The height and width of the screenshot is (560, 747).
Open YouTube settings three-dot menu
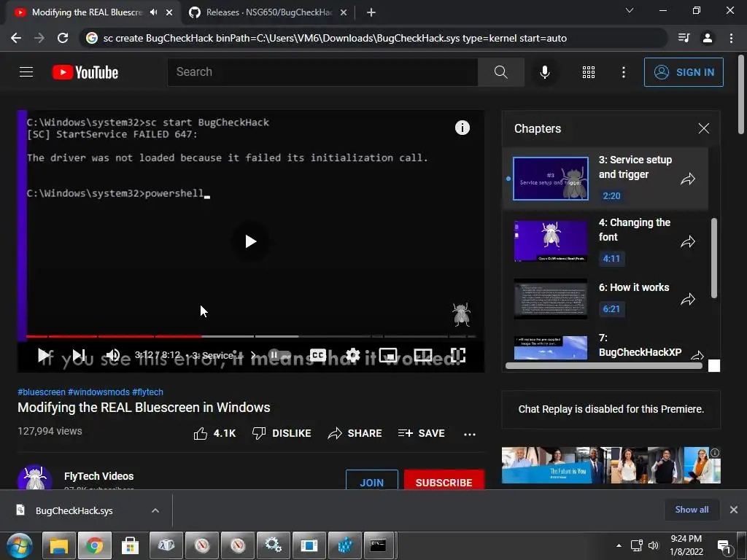pyautogui.click(x=623, y=72)
